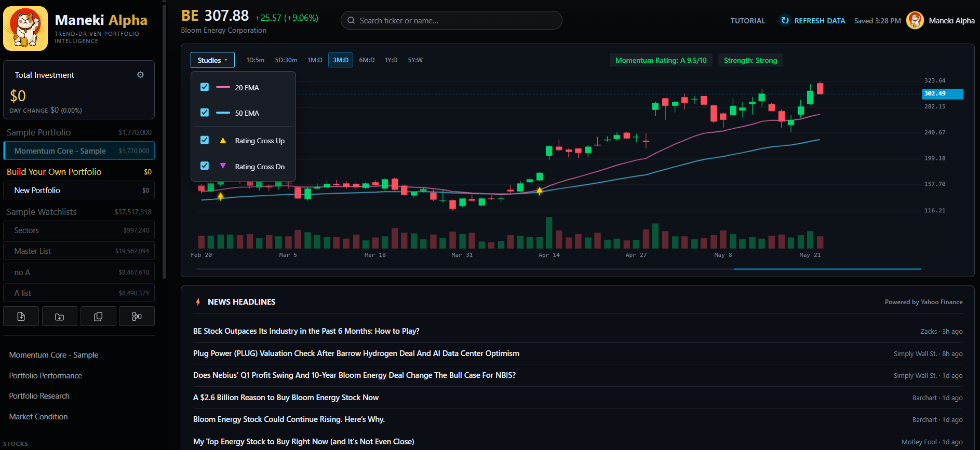This screenshot has height=450, width=980.
Task: Open 'My Top Energy Stock' headline
Action: click(304, 442)
